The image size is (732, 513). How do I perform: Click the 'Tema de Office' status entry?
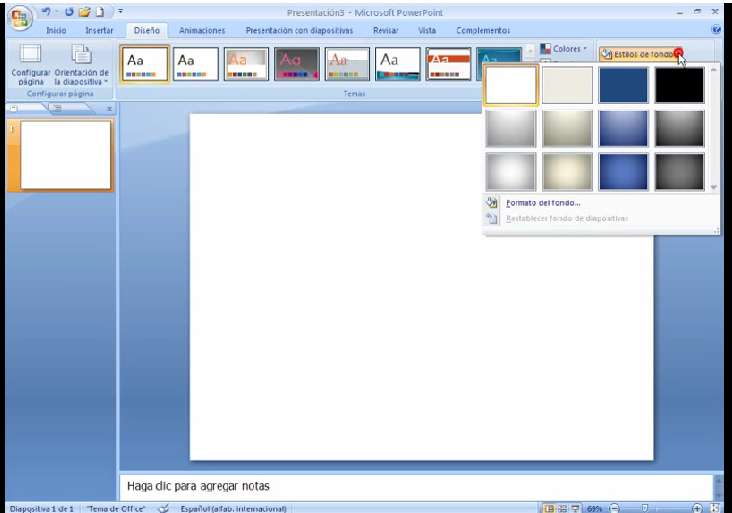pyautogui.click(x=116, y=508)
